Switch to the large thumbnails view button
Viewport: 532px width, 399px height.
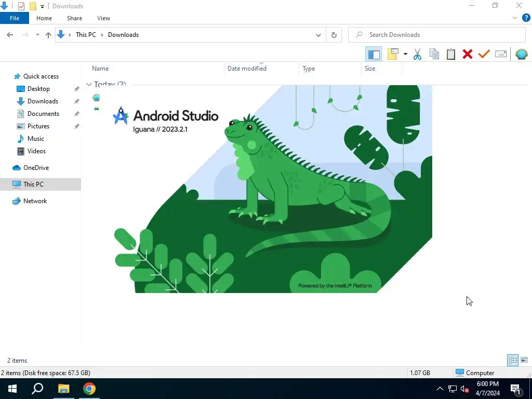524,360
